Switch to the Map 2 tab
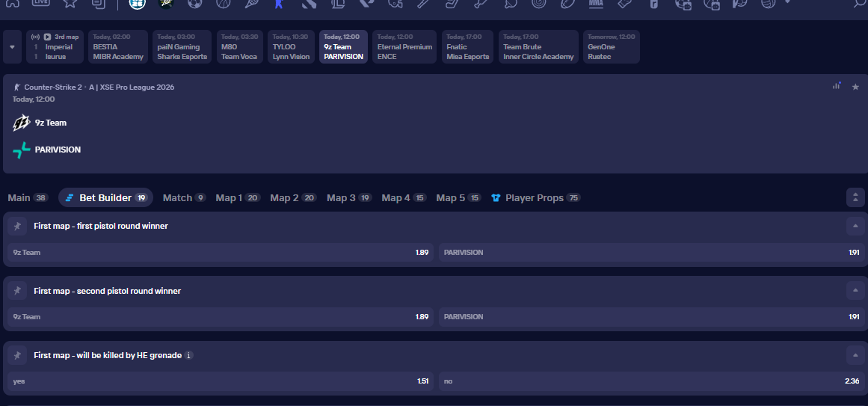This screenshot has width=868, height=406. pyautogui.click(x=293, y=197)
